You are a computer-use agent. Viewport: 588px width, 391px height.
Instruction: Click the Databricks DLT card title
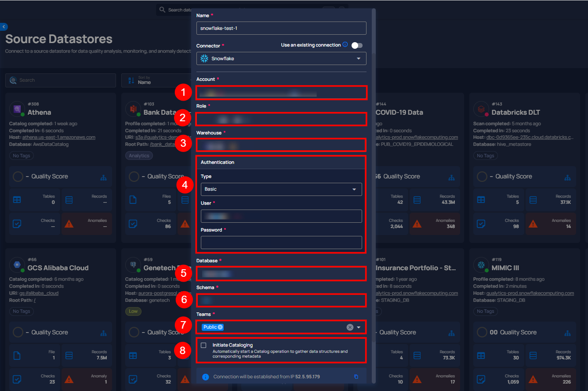(515, 112)
